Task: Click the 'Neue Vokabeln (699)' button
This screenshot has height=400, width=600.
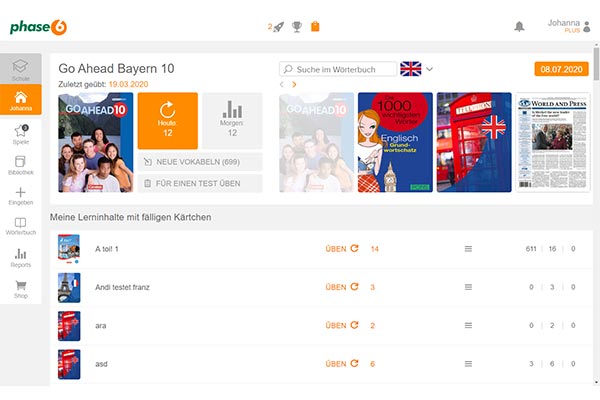Action: 200,161
